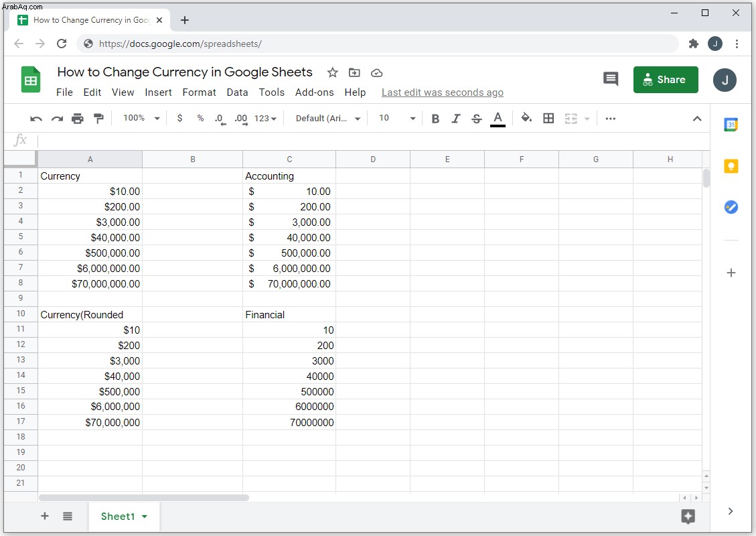Viewport: 756px width, 536px height.
Task: Select the 'Accounting' cell
Action: 289,176
